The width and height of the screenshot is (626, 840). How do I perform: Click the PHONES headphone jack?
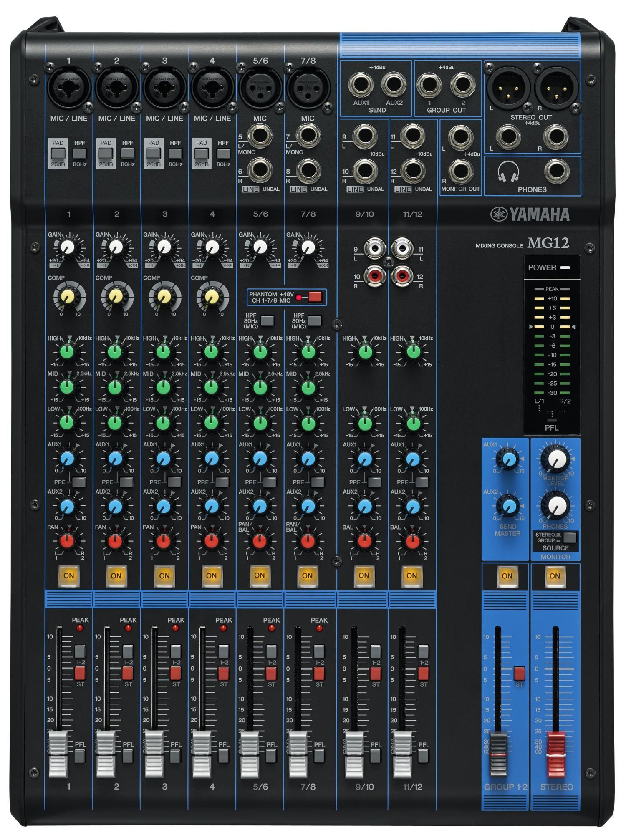pos(557,171)
